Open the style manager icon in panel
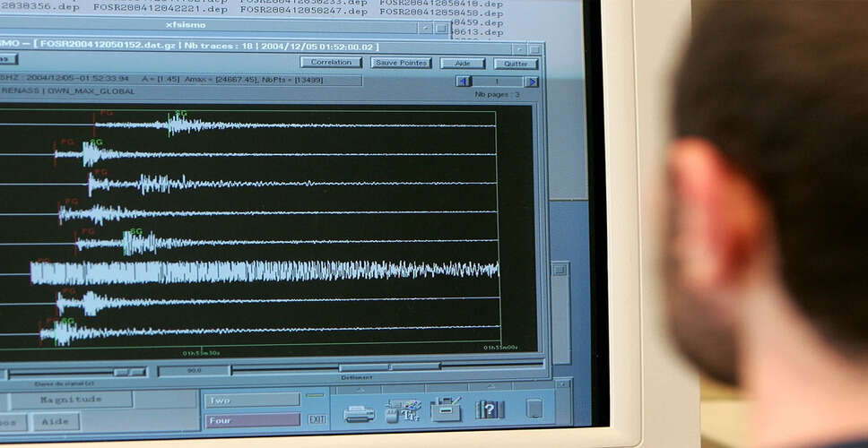 403,411
